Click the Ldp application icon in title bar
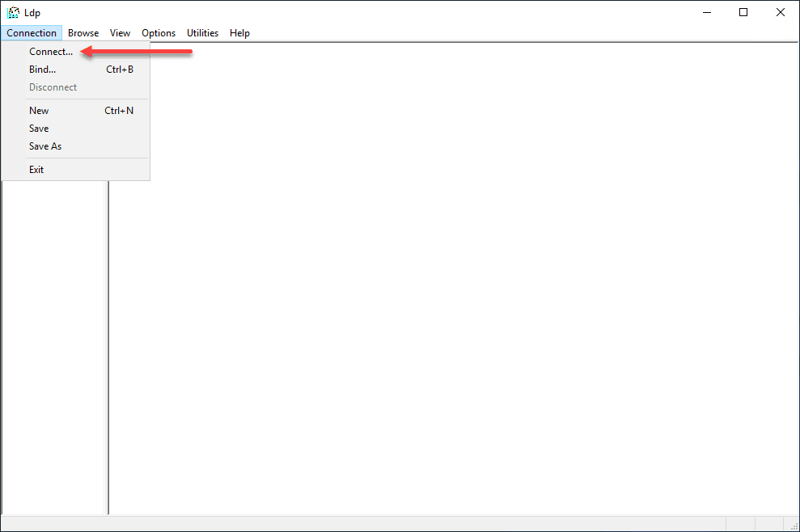The width and height of the screenshot is (800, 532). point(13,12)
